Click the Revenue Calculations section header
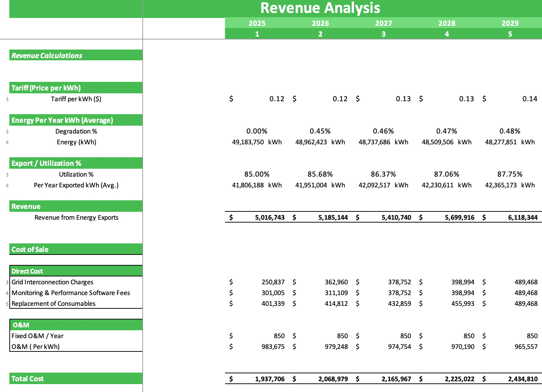This screenshot has height=392, width=542. point(47,55)
